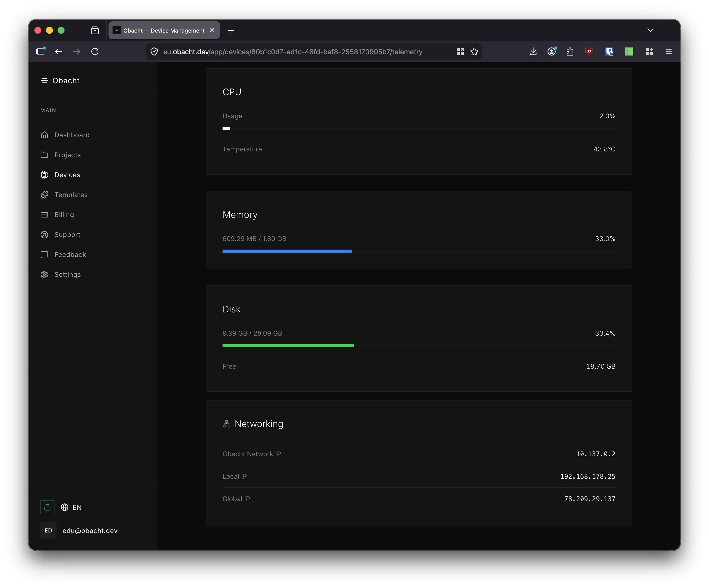The image size is (709, 588).
Task: Click the blue Memory usage bar
Action: [287, 251]
